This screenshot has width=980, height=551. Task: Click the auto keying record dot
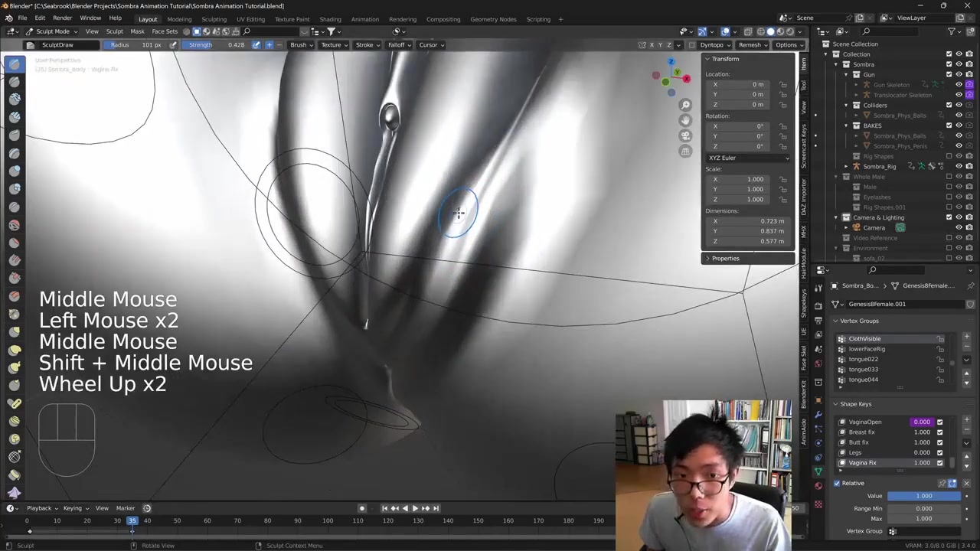click(362, 508)
